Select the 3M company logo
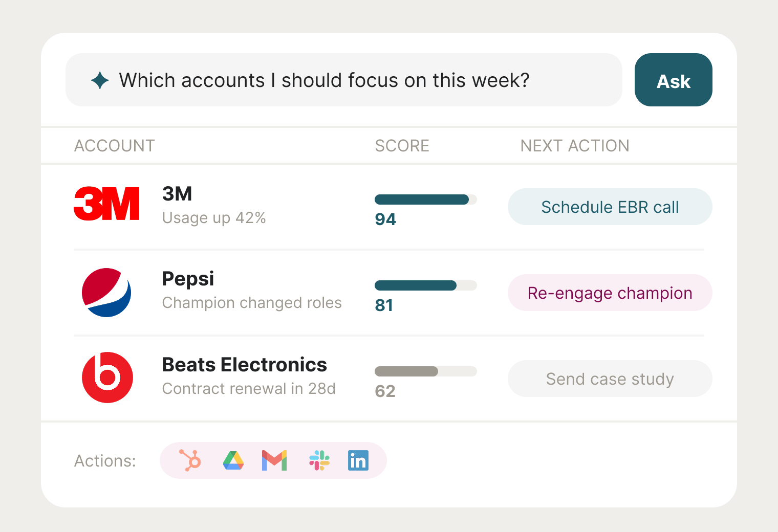Viewport: 778px width, 532px height. tap(106, 204)
